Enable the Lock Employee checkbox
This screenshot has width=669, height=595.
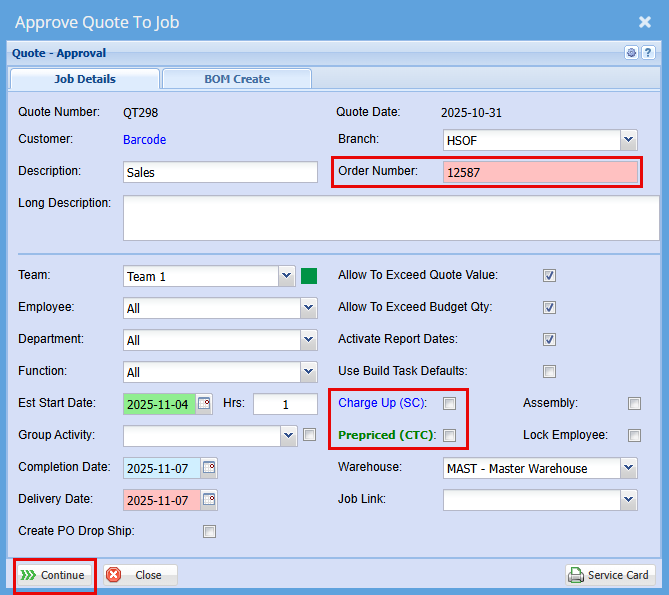point(634,436)
